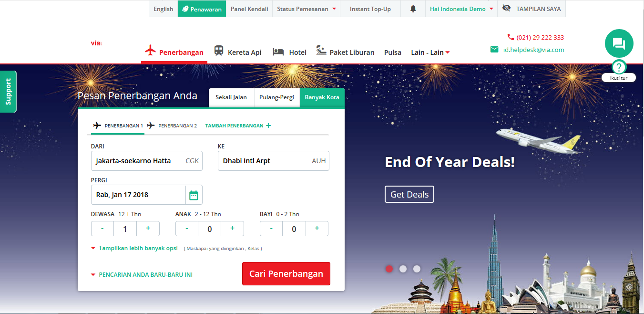Open the notification bell icon
Image resolution: width=644 pixels, height=314 pixels.
[413, 9]
